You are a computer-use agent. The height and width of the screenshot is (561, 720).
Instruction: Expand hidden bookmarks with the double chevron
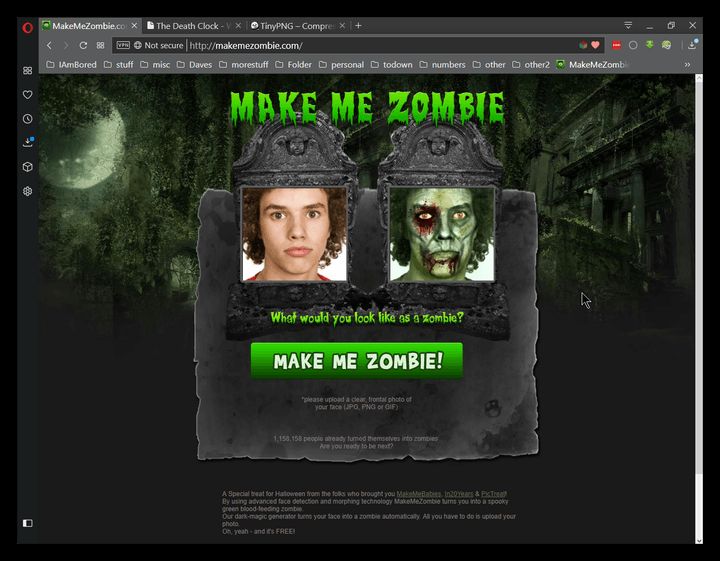[x=687, y=65]
